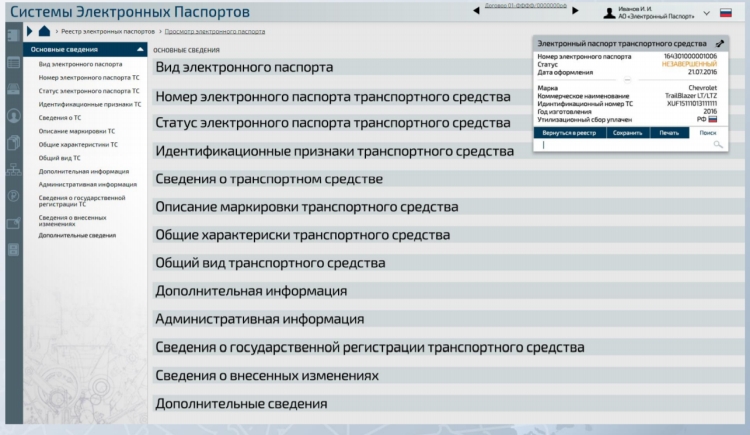Expand Описание маркировки транспортного средства row
Image resolution: width=750 pixels, height=435 pixels.
(448, 207)
